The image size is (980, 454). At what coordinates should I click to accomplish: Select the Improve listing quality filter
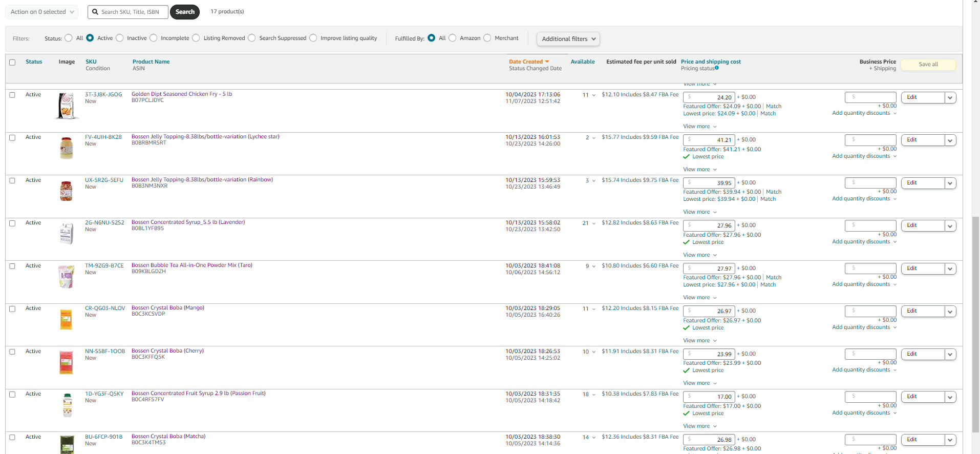point(313,38)
